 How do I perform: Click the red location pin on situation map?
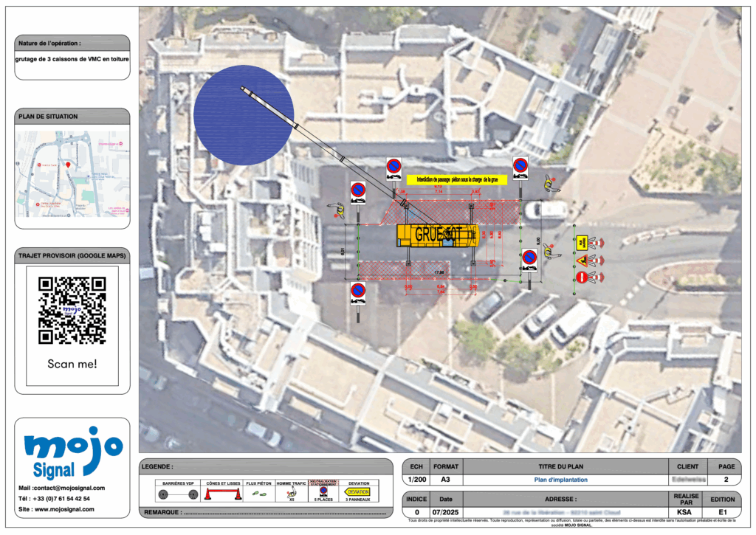[x=67, y=165]
